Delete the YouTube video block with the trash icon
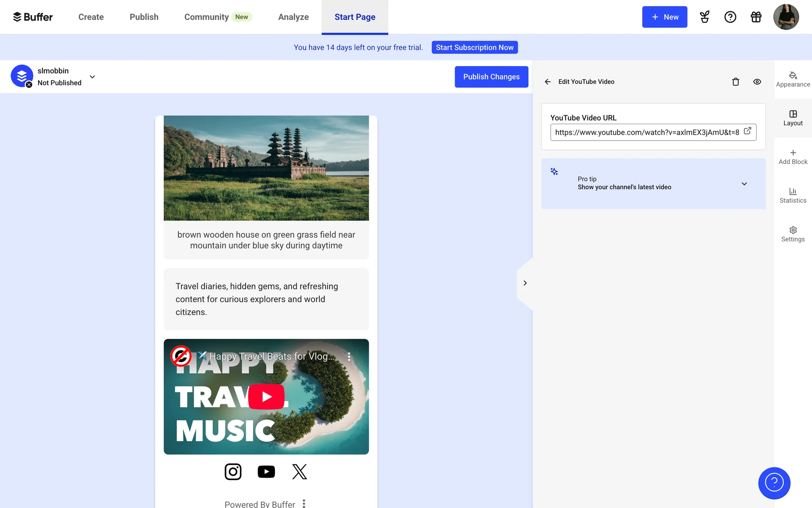Screen dimensions: 812x508 pyautogui.click(x=735, y=82)
